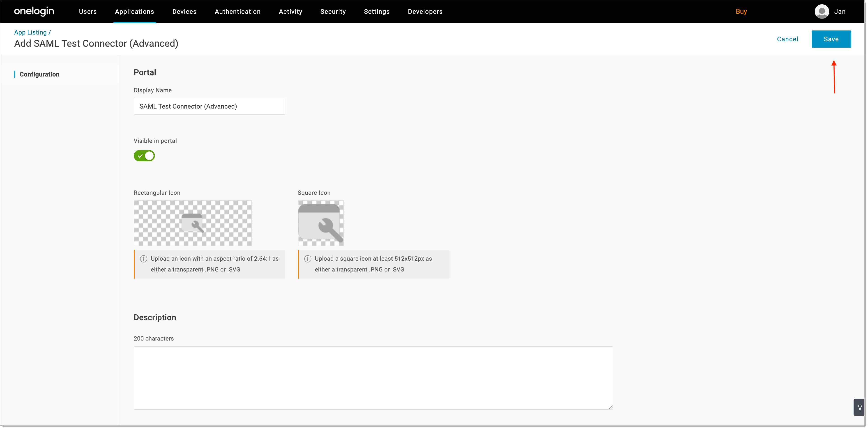Disable the Visible in portal toggle

pos(144,155)
